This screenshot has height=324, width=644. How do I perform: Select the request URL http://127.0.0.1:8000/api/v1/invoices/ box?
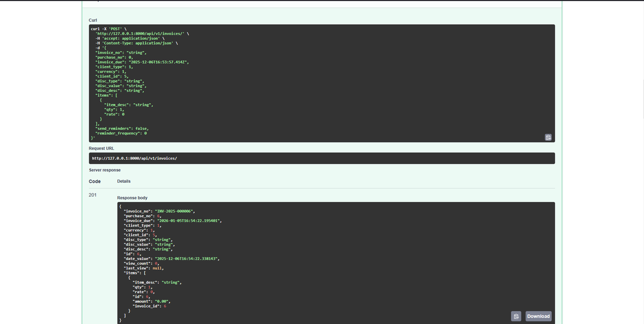coord(322,159)
